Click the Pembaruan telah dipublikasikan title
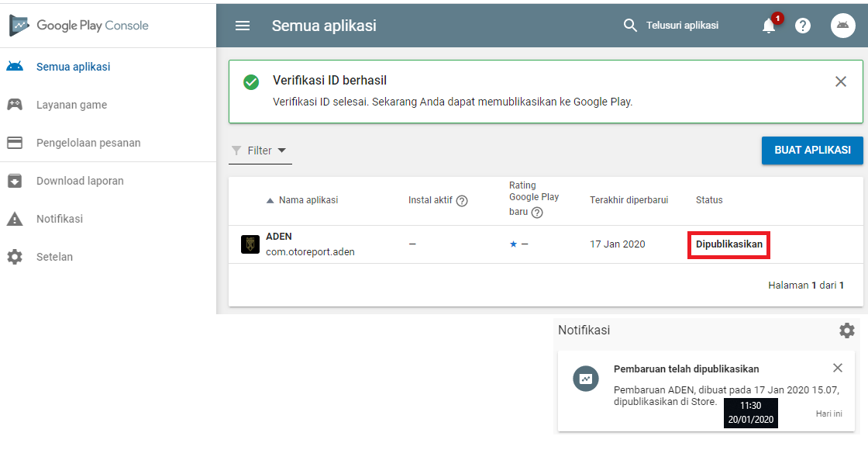 coord(687,369)
